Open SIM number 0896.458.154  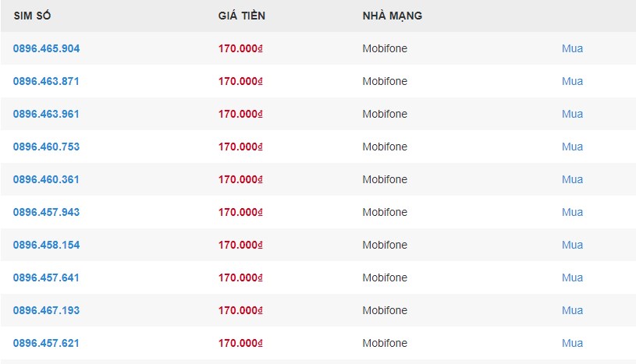tap(46, 246)
